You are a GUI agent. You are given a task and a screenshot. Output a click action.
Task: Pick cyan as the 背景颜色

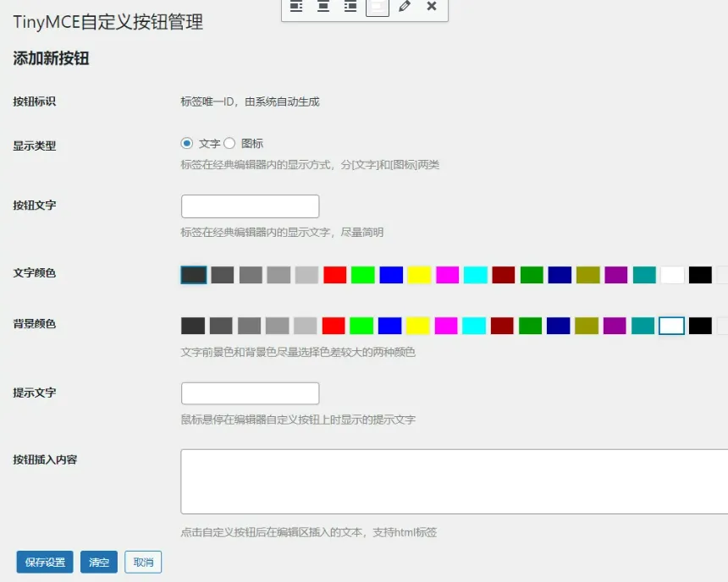click(474, 326)
